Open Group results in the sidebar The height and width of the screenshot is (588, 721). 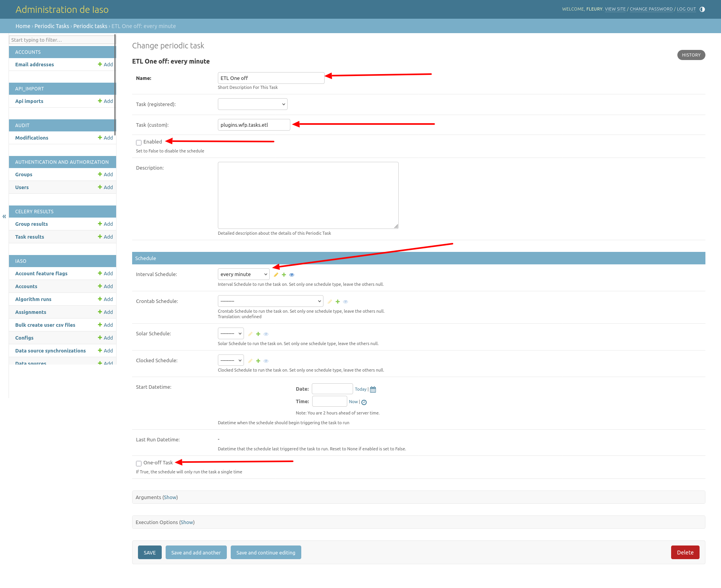click(x=32, y=224)
